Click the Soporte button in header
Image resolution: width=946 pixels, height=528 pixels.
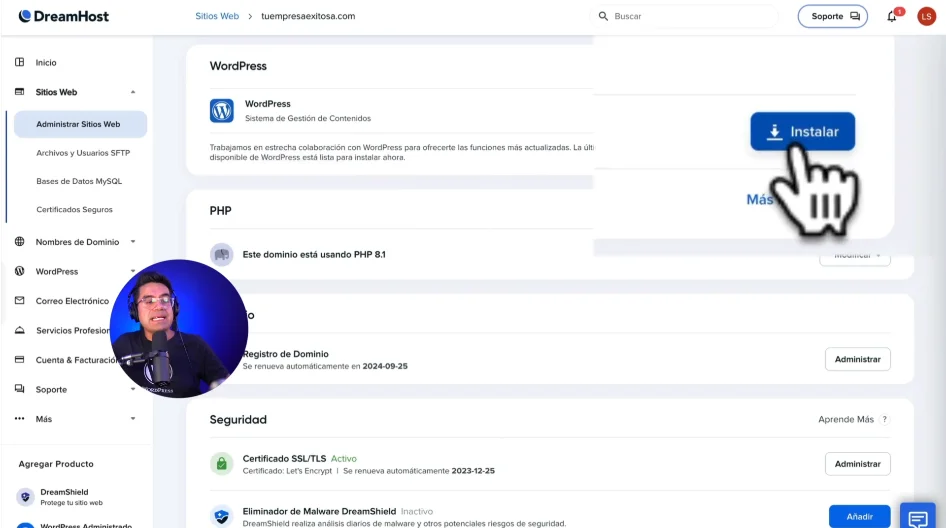click(833, 16)
